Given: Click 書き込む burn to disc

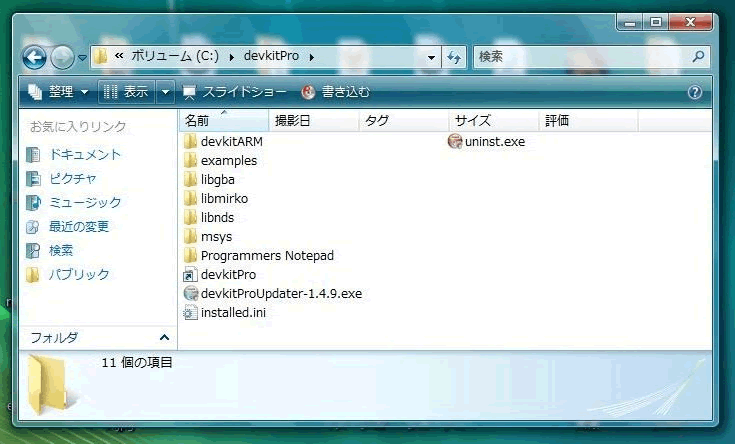Looking at the screenshot, I should tap(336, 92).
